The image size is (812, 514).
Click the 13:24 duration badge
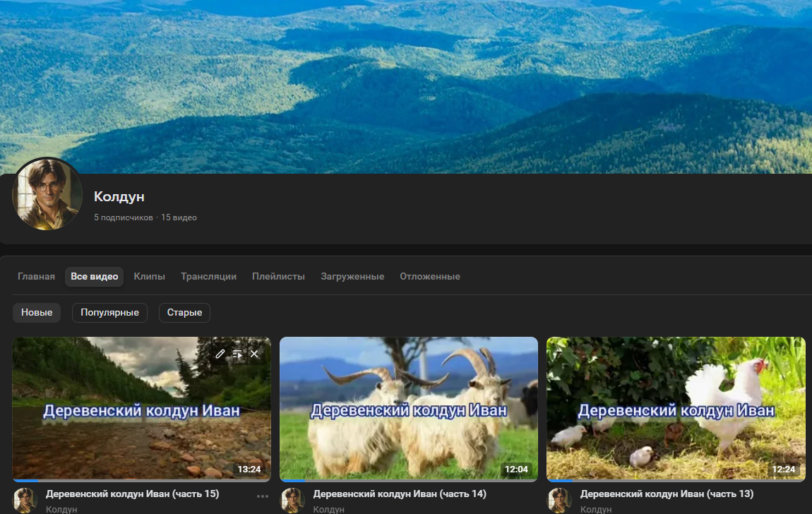tap(249, 470)
